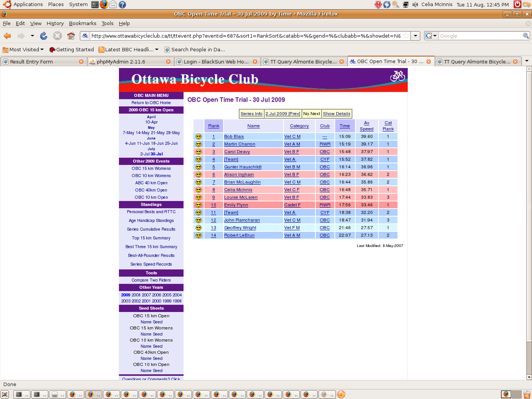Click the browser Back arrow button
The image size is (532, 399).
7,36
